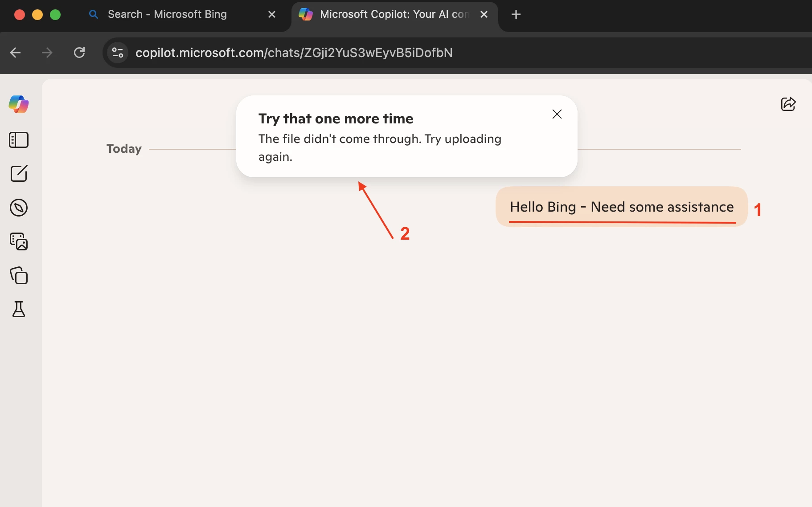This screenshot has width=812, height=507.
Task: Click the yellow minimize window button
Action: pos(37,15)
